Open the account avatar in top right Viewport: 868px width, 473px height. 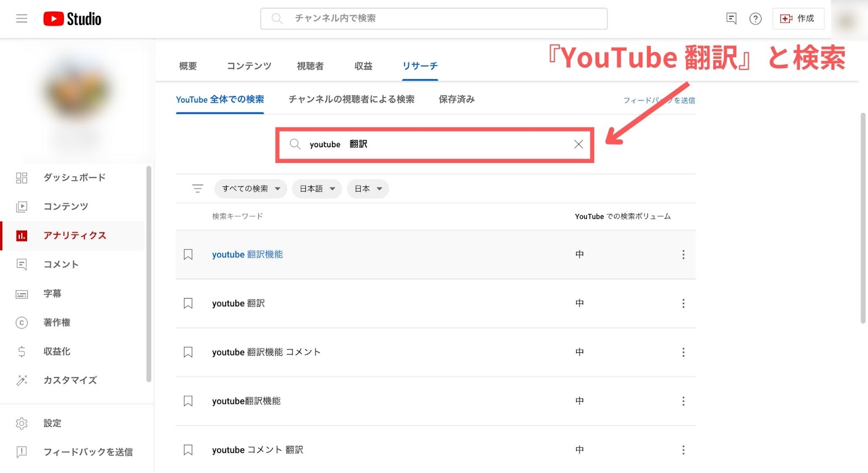click(847, 21)
